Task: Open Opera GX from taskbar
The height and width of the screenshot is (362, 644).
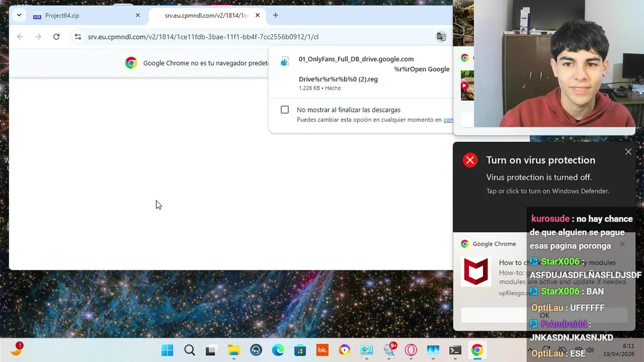Action: [x=411, y=350]
